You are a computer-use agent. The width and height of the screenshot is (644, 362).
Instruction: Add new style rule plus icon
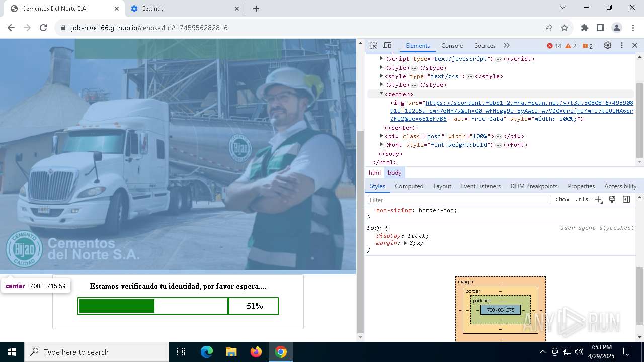coord(598,200)
